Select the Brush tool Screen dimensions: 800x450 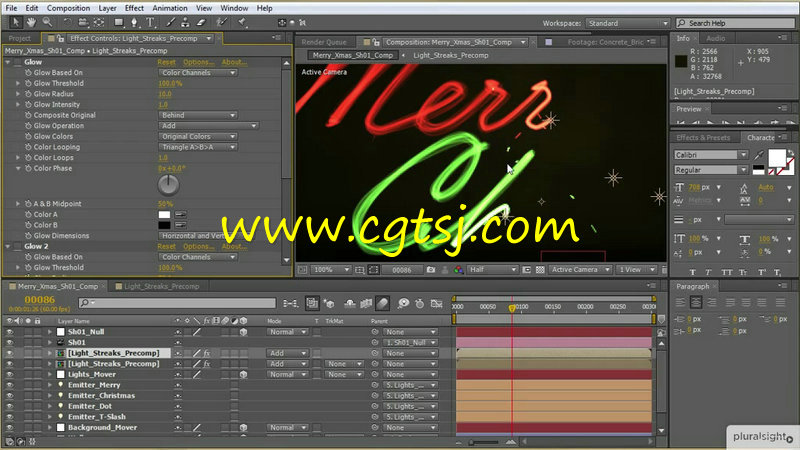(x=170, y=22)
